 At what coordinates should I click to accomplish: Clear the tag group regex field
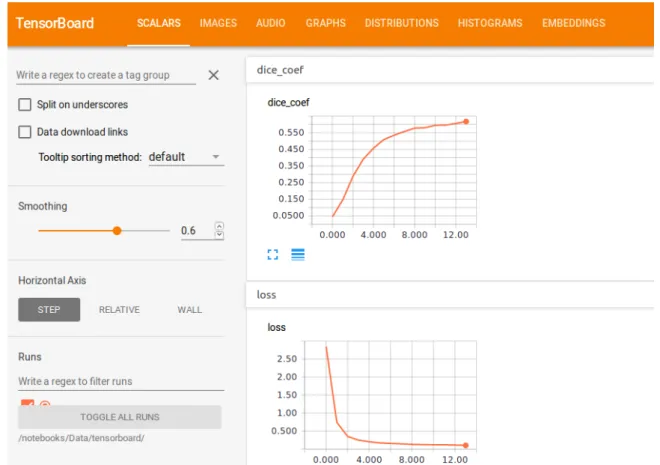point(213,75)
